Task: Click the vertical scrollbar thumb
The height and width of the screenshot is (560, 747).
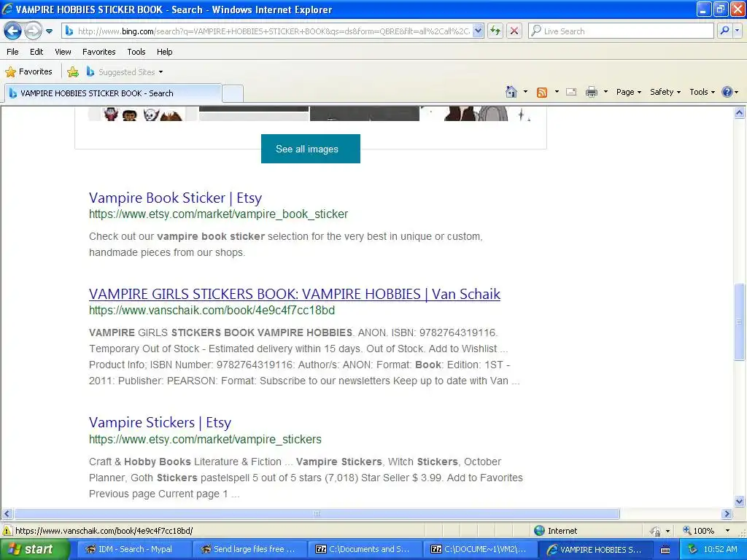Action: 740,322
